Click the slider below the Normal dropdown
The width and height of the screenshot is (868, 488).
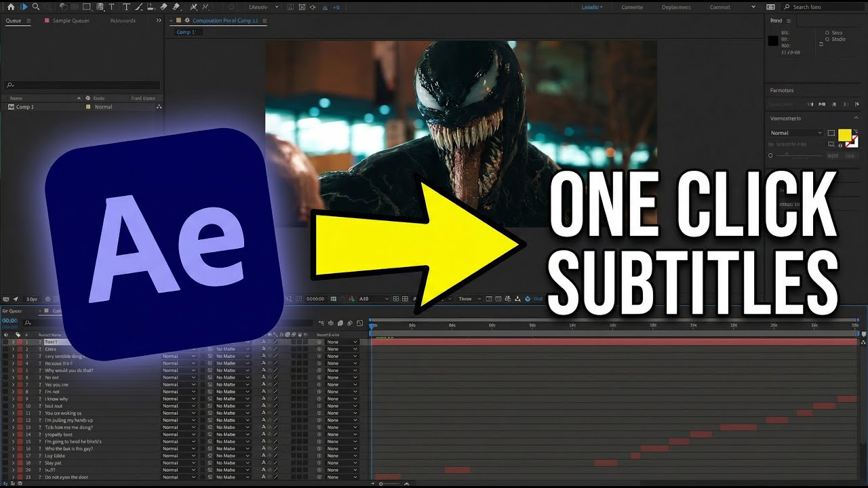[x=797, y=155]
